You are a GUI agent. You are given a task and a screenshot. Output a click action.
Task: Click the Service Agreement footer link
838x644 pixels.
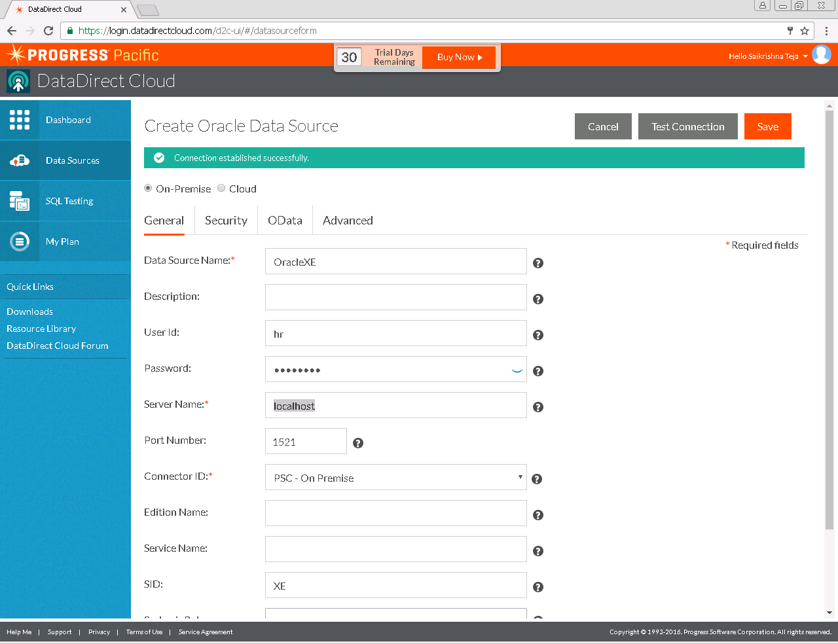coord(206,632)
